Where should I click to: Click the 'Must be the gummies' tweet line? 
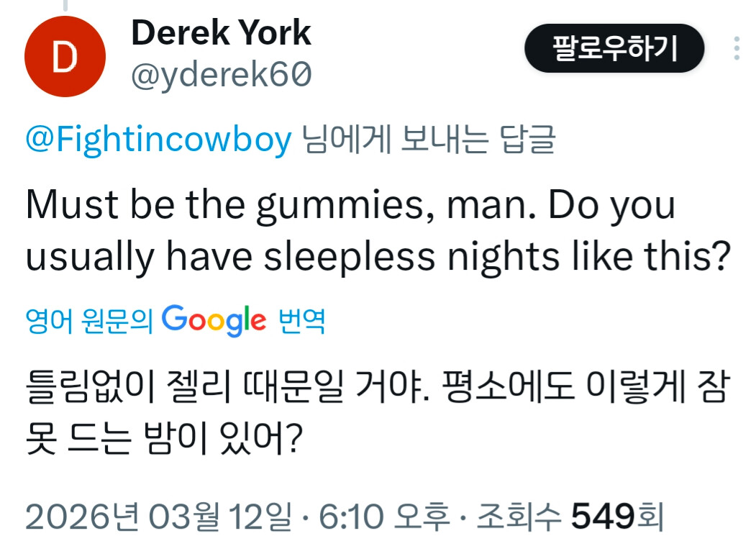pyautogui.click(x=350, y=206)
